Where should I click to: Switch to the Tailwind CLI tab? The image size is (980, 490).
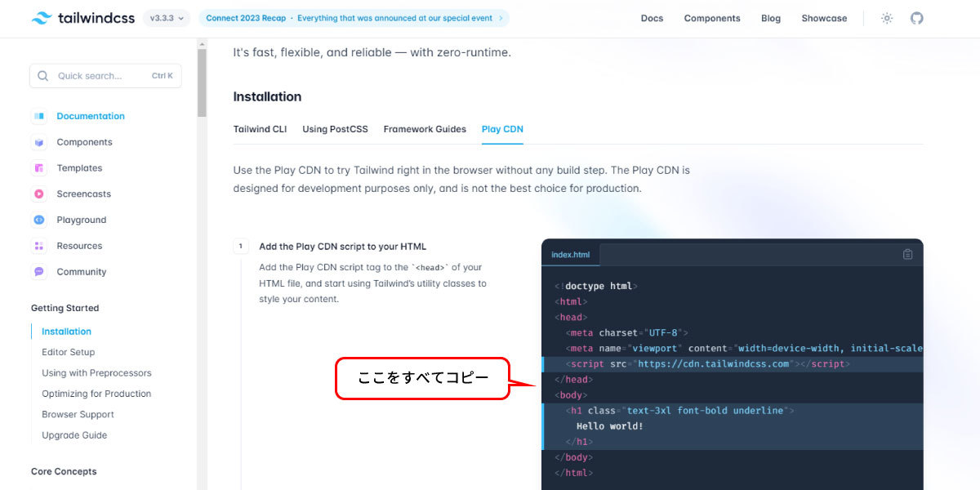tap(260, 129)
